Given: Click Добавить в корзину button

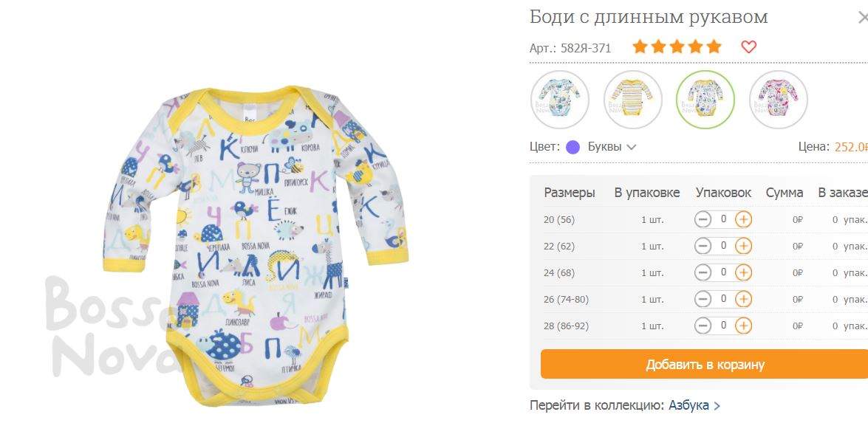Looking at the screenshot, I should pos(705,365).
